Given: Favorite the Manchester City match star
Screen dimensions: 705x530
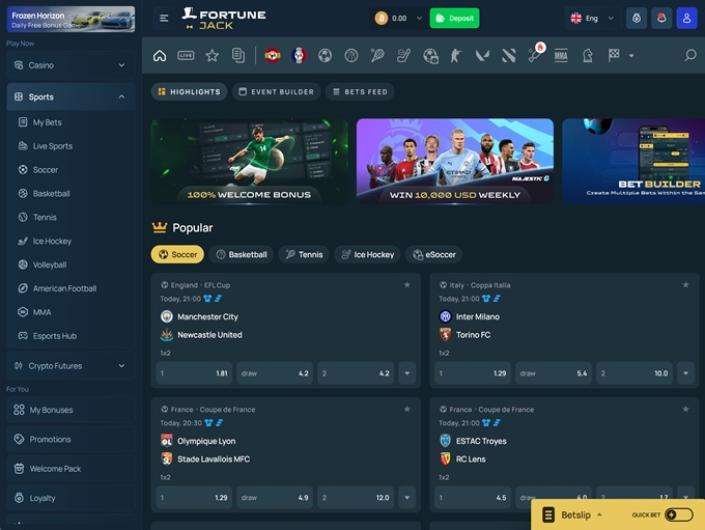Looking at the screenshot, I should pos(407,285).
